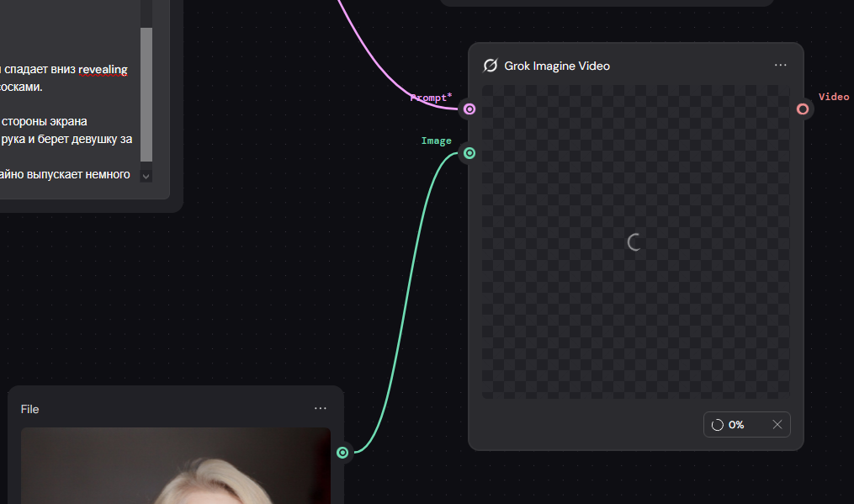Image resolution: width=854 pixels, height=504 pixels.
Task: Click the video preview loading area
Action: click(x=635, y=241)
